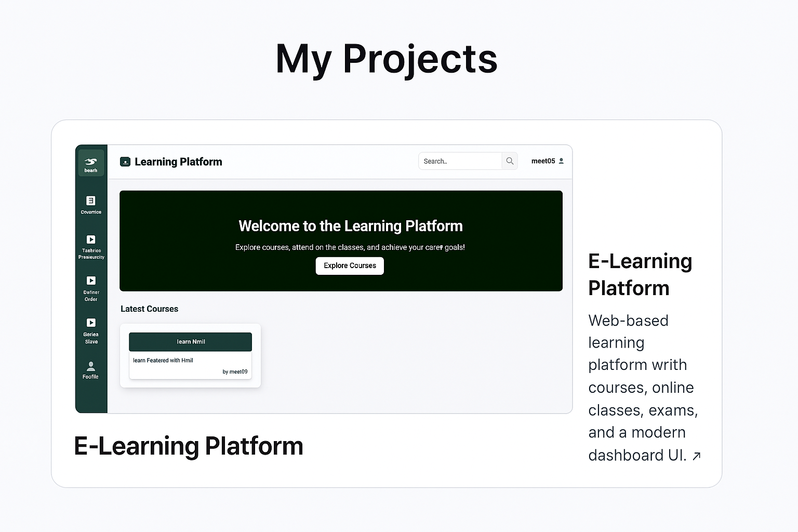This screenshot has width=798, height=532.
Task: Click the 'learn Featered with Hmil' text
Action: tap(163, 360)
